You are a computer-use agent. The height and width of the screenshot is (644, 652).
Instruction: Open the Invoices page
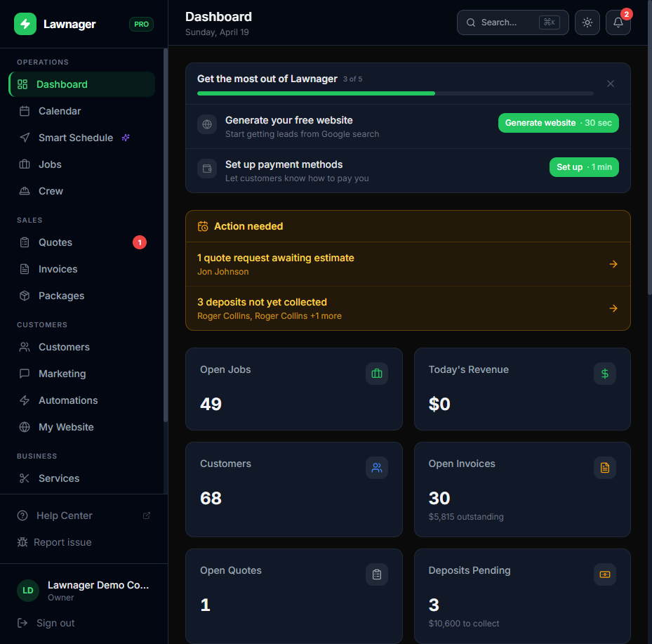pos(82,269)
